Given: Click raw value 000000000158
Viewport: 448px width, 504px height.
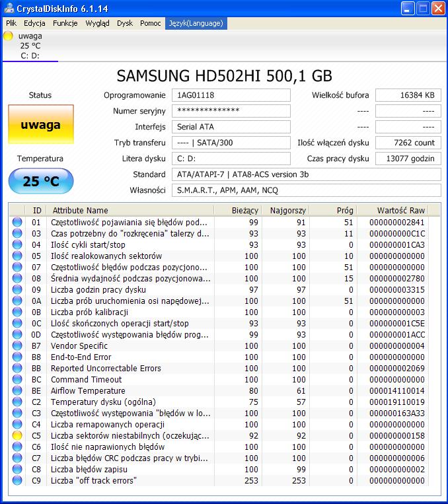Looking at the screenshot, I should pyautogui.click(x=397, y=435).
